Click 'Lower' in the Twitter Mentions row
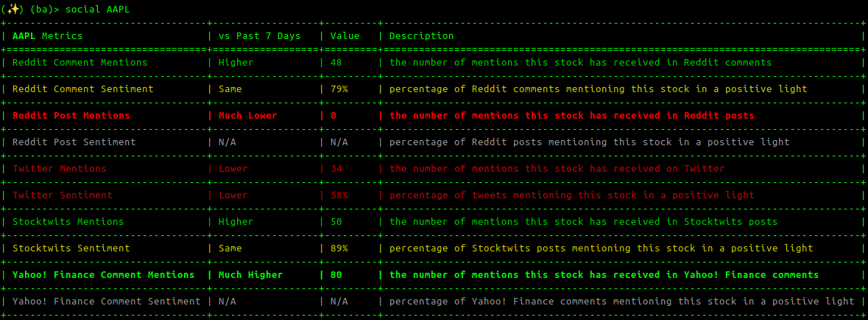Screen dimensions: 868x320 [233, 169]
